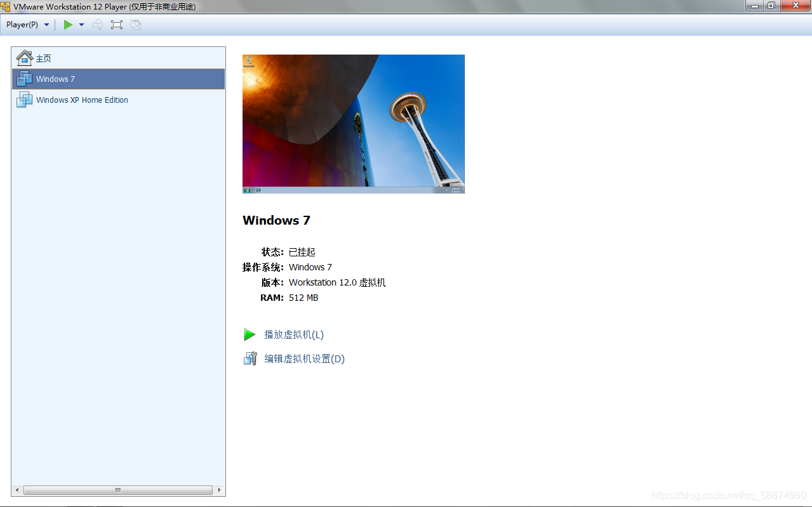Click the right arrow of horizontal scrollbar
This screenshot has width=812, height=507.
tap(219, 491)
